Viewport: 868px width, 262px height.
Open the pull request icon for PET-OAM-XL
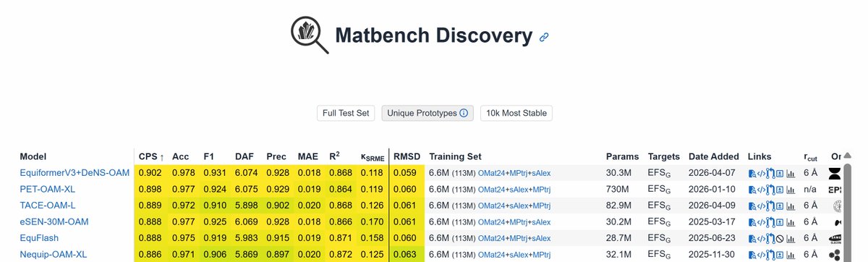pyautogui.click(x=770, y=190)
